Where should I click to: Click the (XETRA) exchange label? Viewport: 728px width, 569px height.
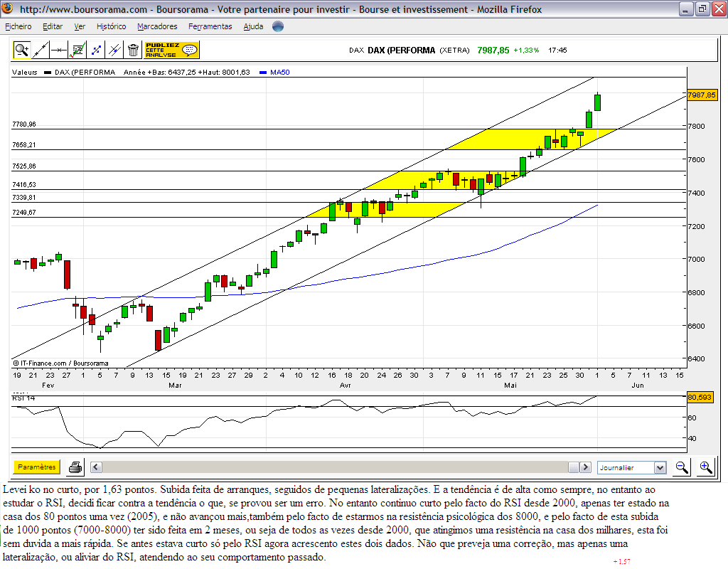pos(454,50)
